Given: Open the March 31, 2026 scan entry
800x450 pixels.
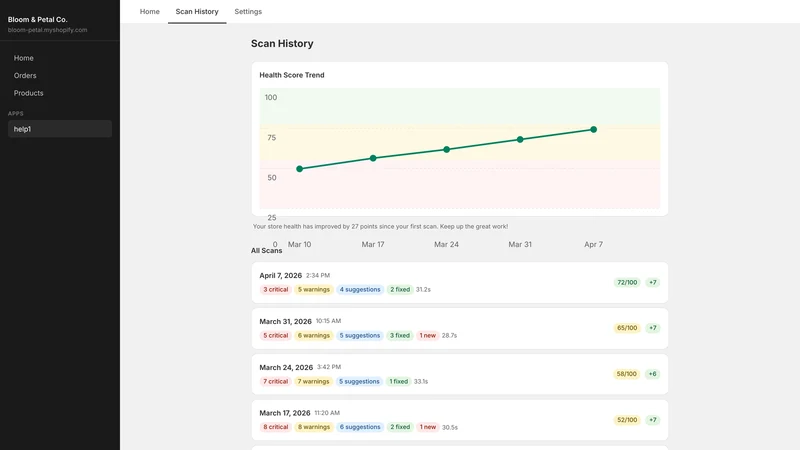Looking at the screenshot, I should tap(460, 329).
